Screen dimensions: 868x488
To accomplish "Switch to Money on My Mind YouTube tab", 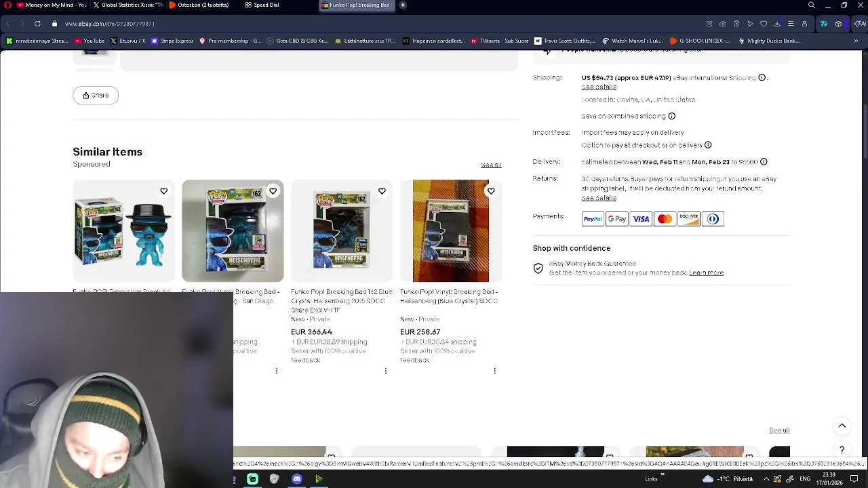I will [x=51, y=5].
